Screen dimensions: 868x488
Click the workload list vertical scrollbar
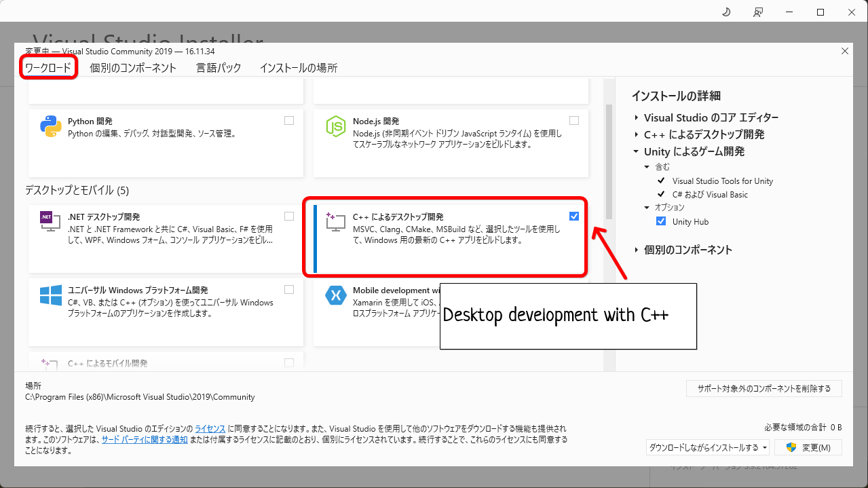[x=609, y=162]
